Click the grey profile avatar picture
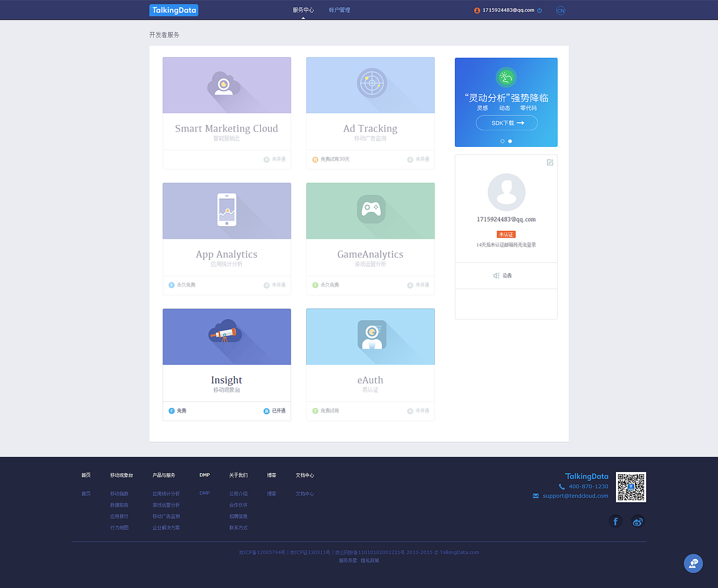 tap(507, 192)
